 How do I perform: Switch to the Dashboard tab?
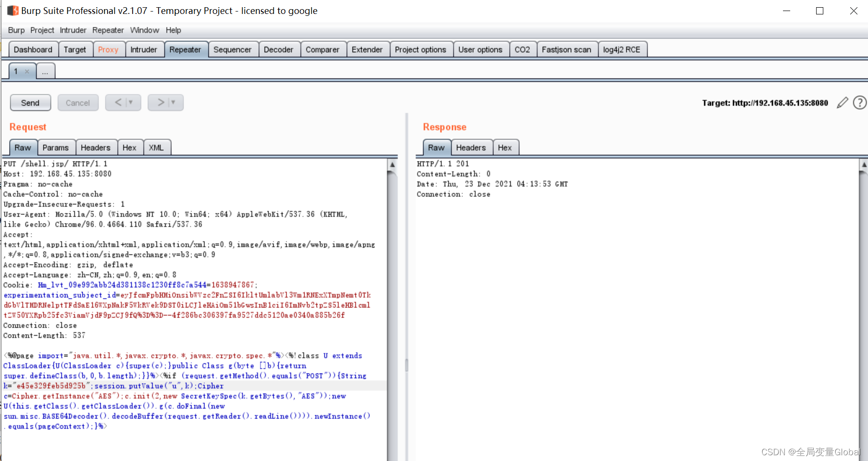(x=33, y=50)
